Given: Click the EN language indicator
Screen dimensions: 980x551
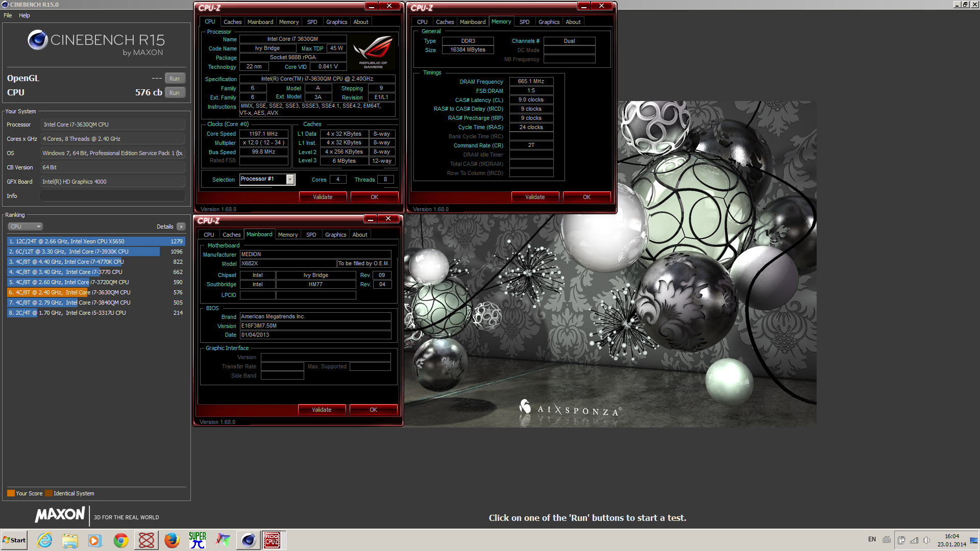Looking at the screenshot, I should [x=872, y=540].
